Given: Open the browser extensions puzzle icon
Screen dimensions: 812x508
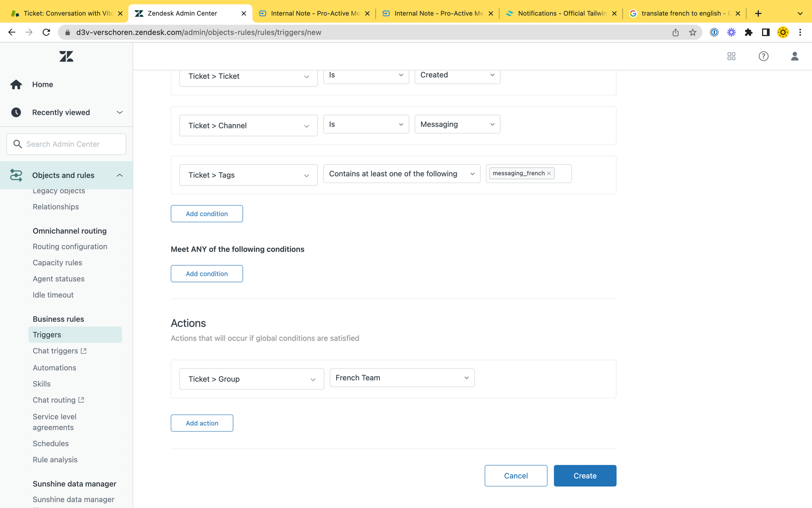Looking at the screenshot, I should [x=748, y=33].
